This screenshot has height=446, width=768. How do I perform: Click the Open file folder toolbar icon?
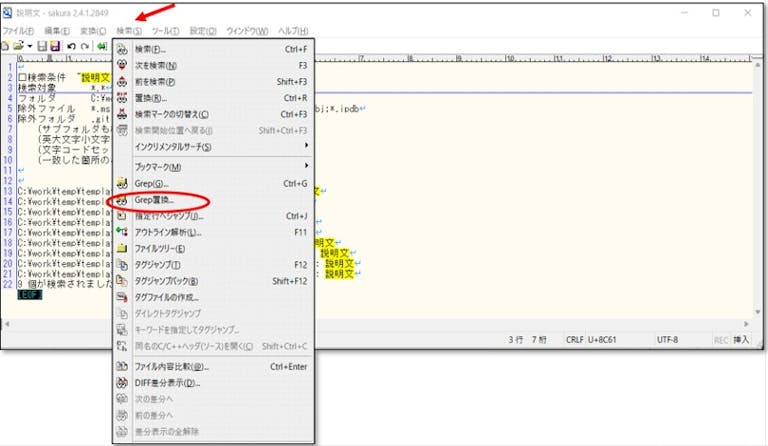tap(18, 46)
